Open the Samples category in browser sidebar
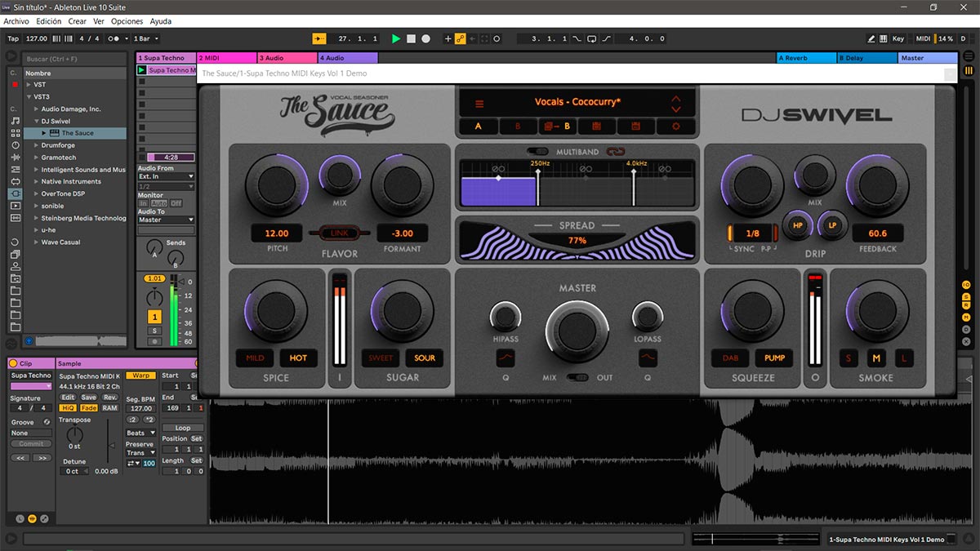Screen dimensions: 980x551 [15, 218]
